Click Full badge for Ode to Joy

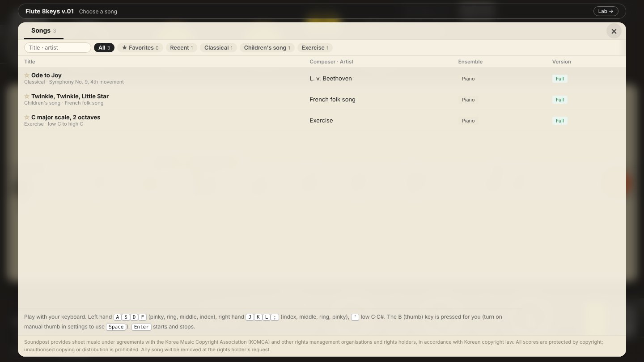pyautogui.click(x=559, y=79)
